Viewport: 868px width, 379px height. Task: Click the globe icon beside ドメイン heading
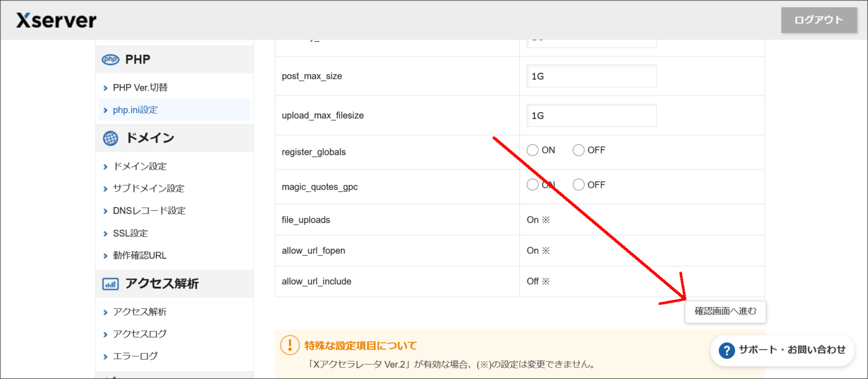[x=111, y=137]
